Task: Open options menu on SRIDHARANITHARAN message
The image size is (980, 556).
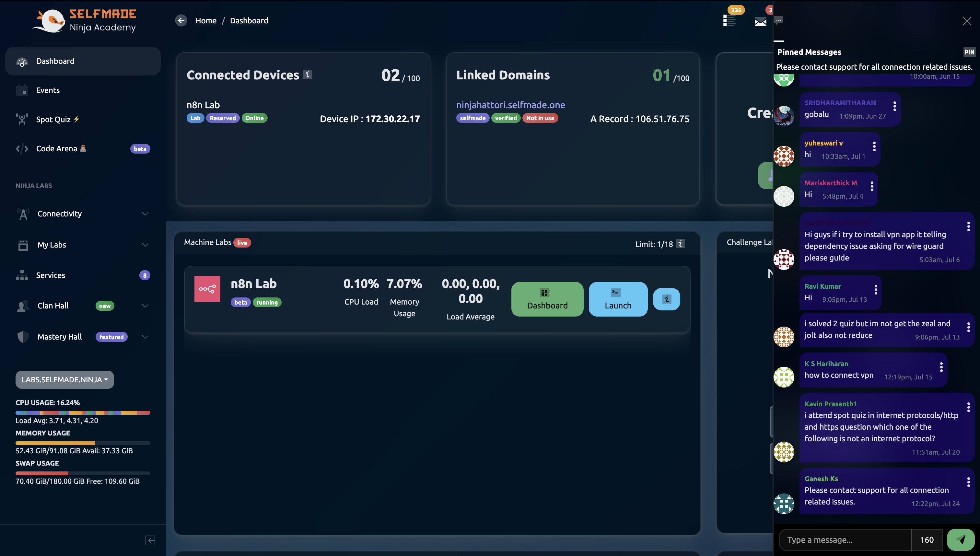Action: [894, 106]
